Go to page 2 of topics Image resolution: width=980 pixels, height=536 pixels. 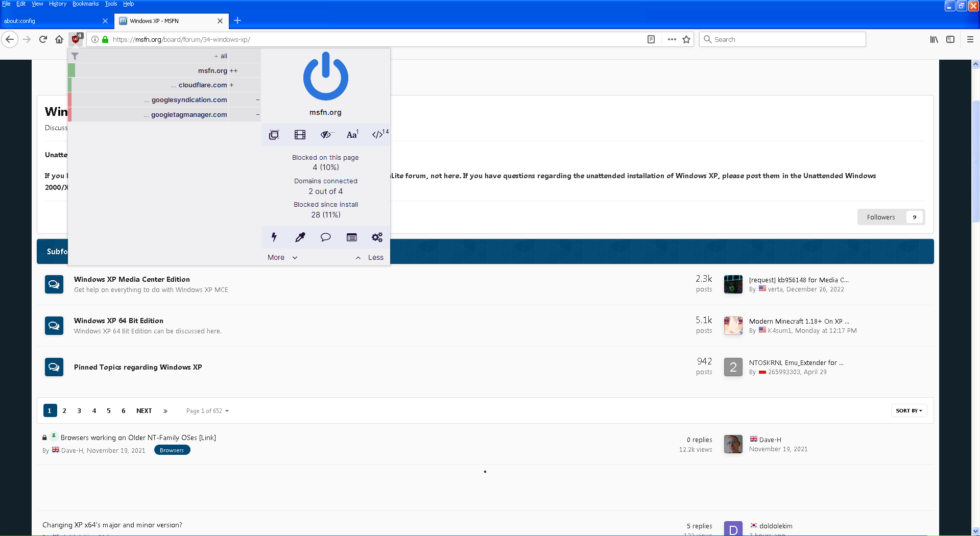click(64, 410)
